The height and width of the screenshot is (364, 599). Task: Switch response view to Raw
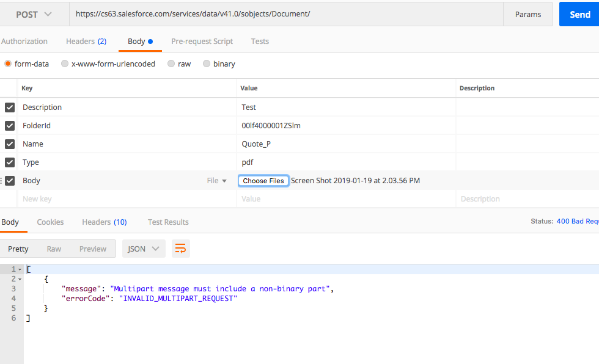pos(54,249)
